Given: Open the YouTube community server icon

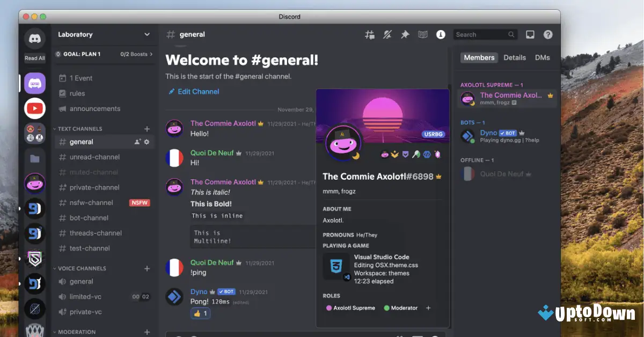Looking at the screenshot, I should click(34, 108).
